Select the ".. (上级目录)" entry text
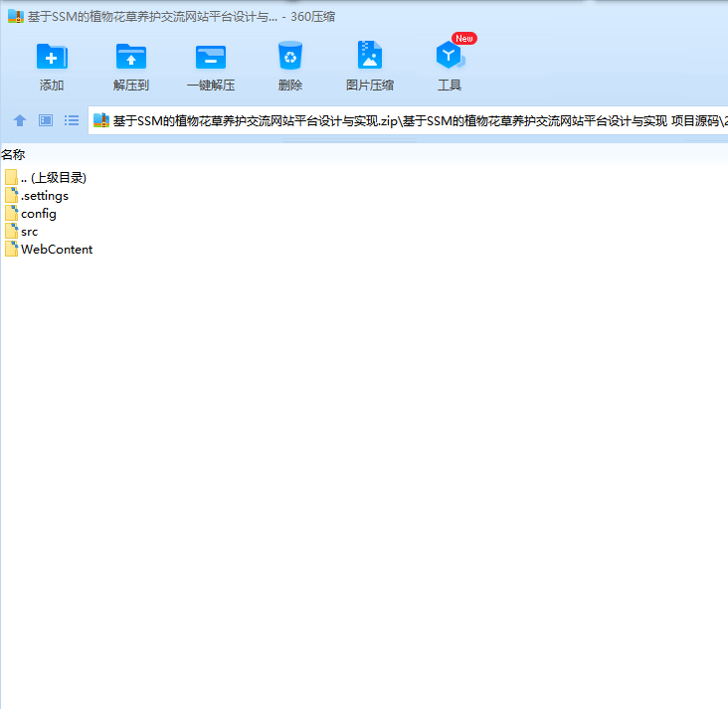 (54, 178)
